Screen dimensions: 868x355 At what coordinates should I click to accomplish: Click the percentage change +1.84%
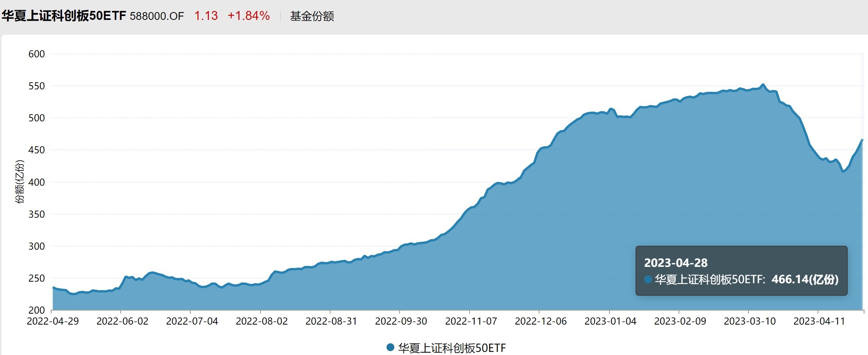point(248,16)
